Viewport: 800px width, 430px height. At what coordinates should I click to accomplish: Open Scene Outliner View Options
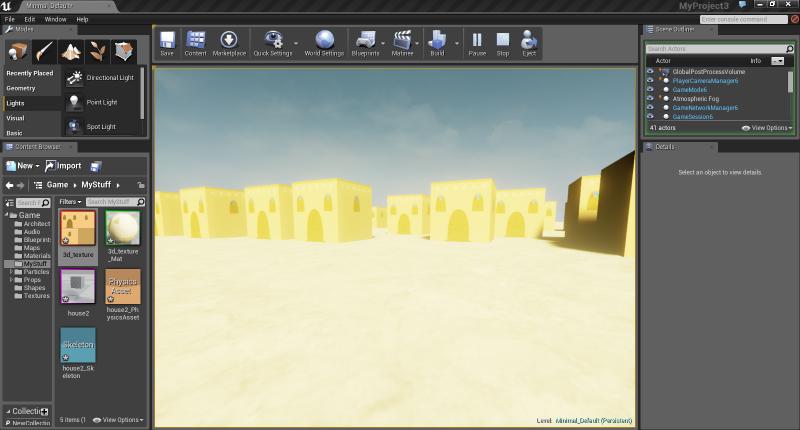[x=767, y=128]
